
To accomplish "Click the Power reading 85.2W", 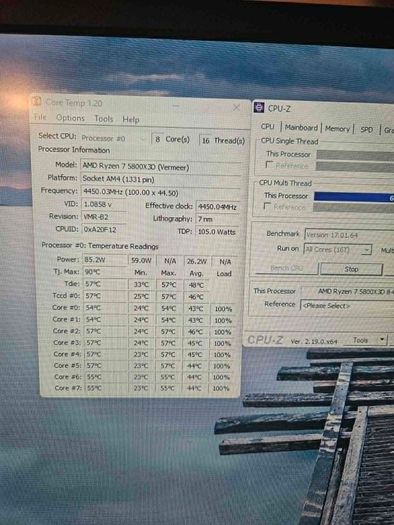I will [104, 259].
